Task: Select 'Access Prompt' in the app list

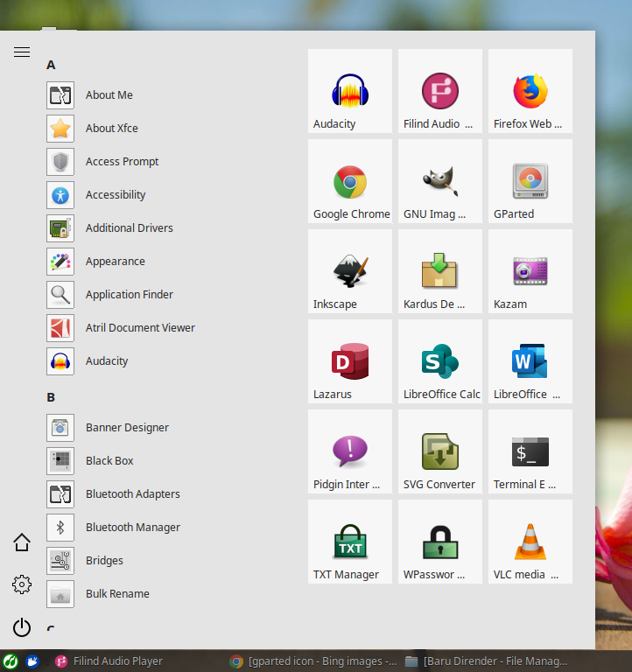Action: [x=123, y=162]
